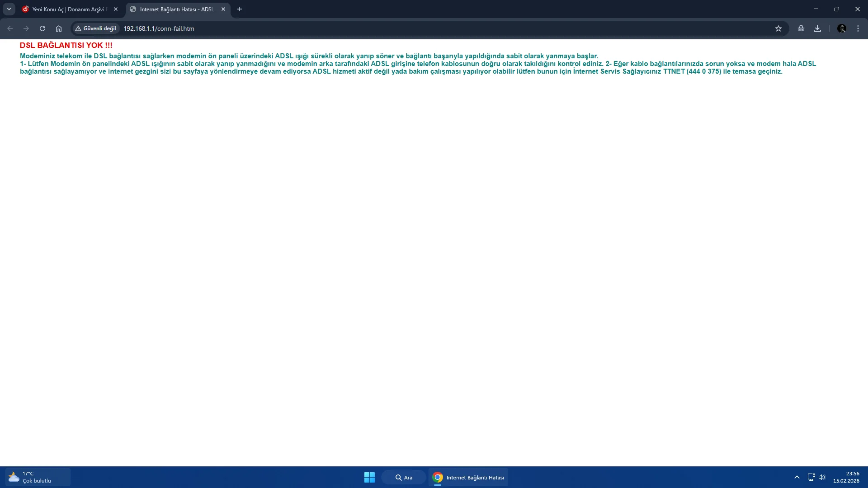Go to the browser home page

(x=59, y=28)
